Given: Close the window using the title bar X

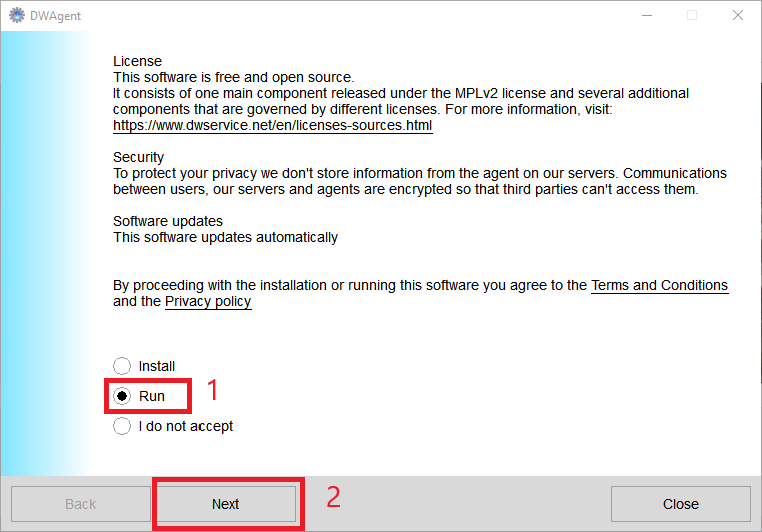Looking at the screenshot, I should tap(738, 15).
